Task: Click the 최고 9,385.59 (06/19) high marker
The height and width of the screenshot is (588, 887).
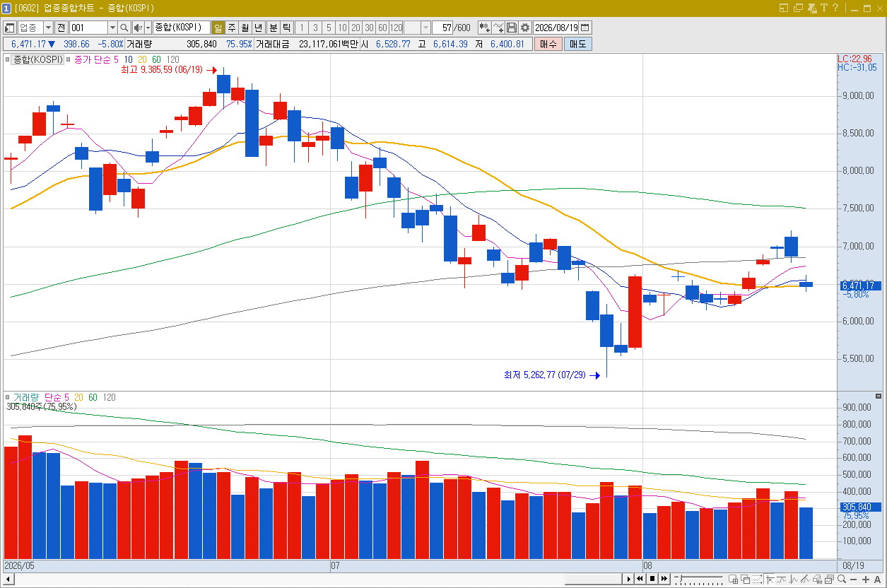Action: pyautogui.click(x=168, y=69)
